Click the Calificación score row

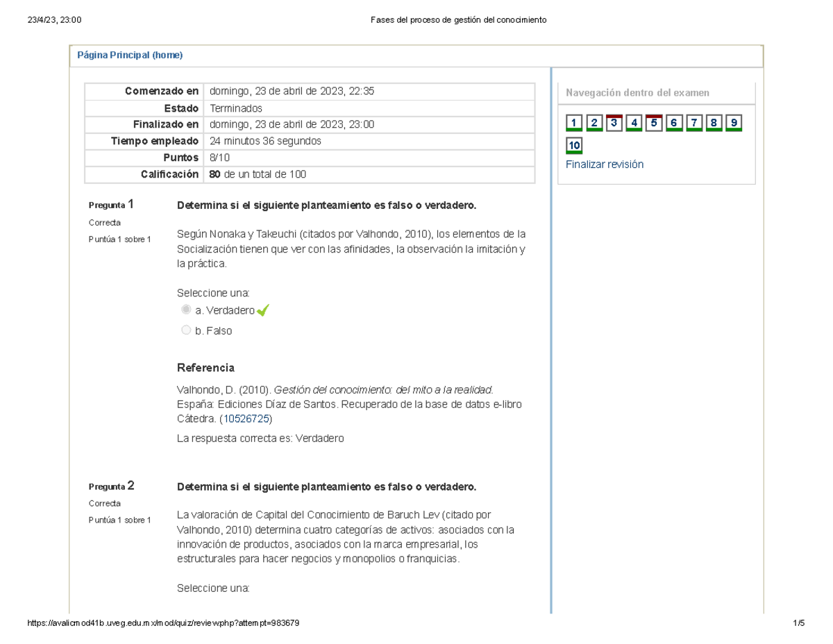coord(310,174)
